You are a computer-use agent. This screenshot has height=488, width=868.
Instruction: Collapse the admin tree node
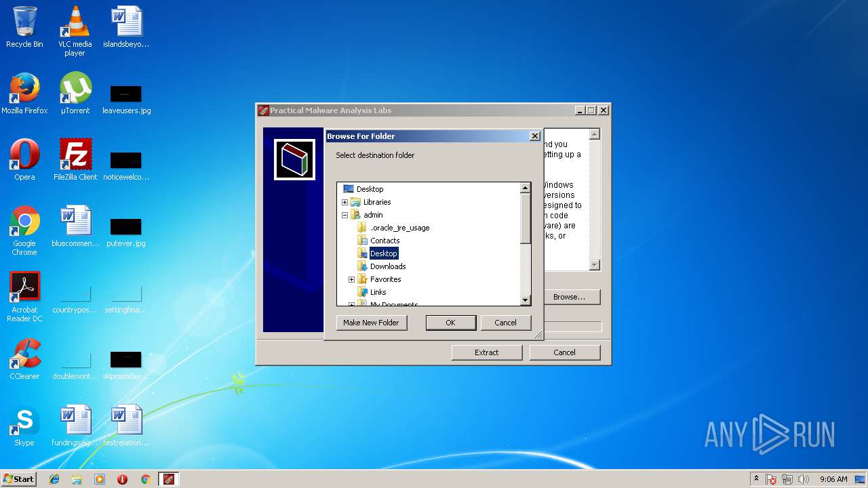click(344, 215)
